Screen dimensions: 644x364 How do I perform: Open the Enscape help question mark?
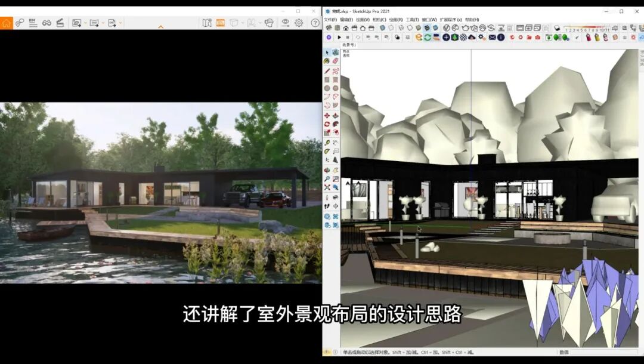(315, 23)
